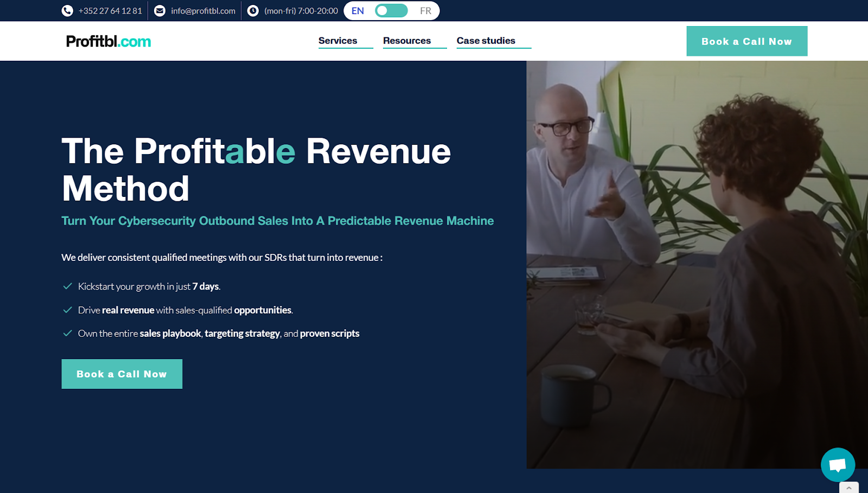Click the We deliver consistent qualified meetings text

(x=222, y=258)
